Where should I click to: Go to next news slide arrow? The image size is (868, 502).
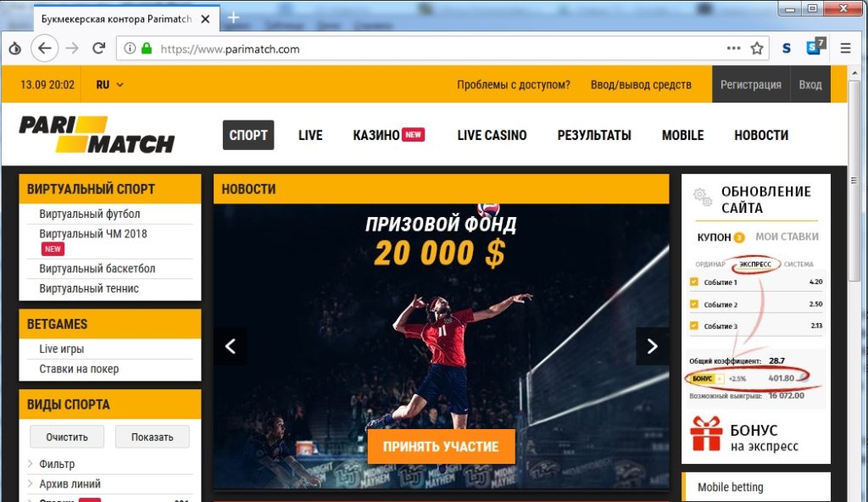pyautogui.click(x=652, y=346)
